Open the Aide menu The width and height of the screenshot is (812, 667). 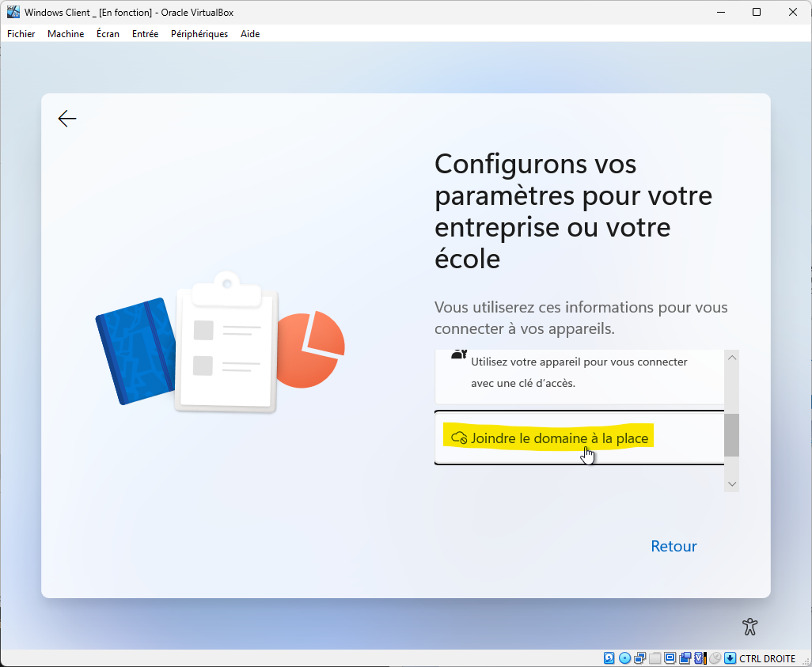[x=250, y=34]
